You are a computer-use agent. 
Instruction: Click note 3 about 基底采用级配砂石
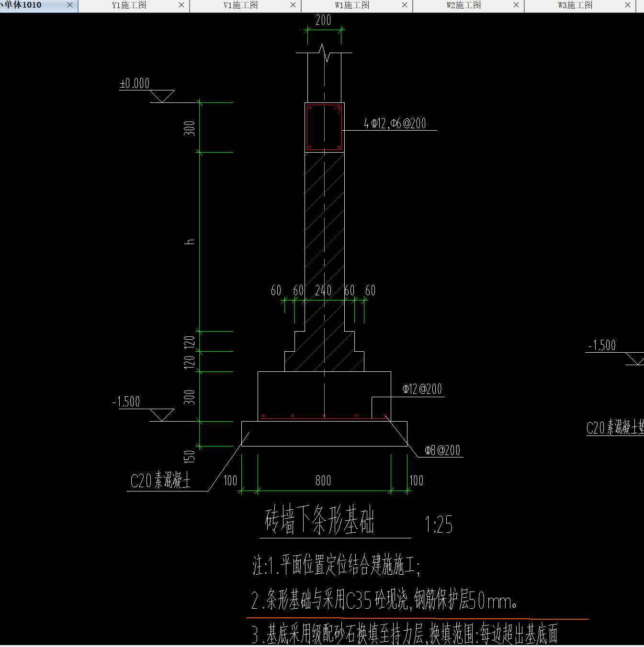pyautogui.click(x=405, y=634)
